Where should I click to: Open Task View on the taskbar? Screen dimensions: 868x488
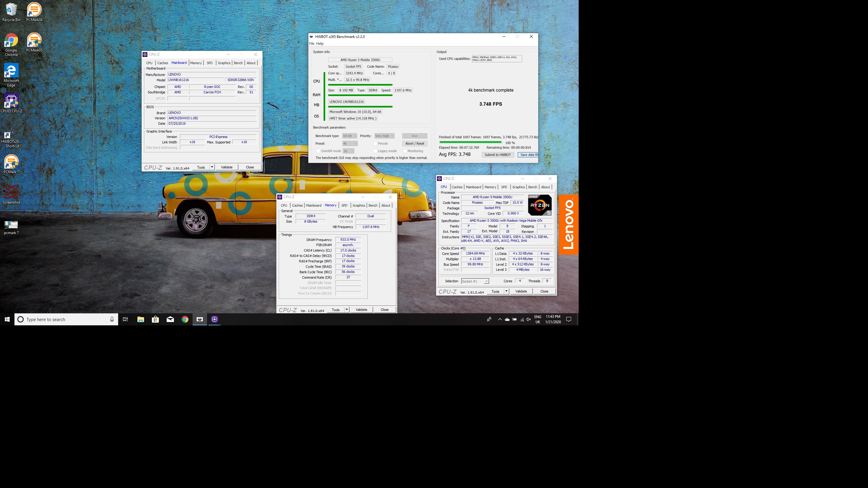point(125,319)
